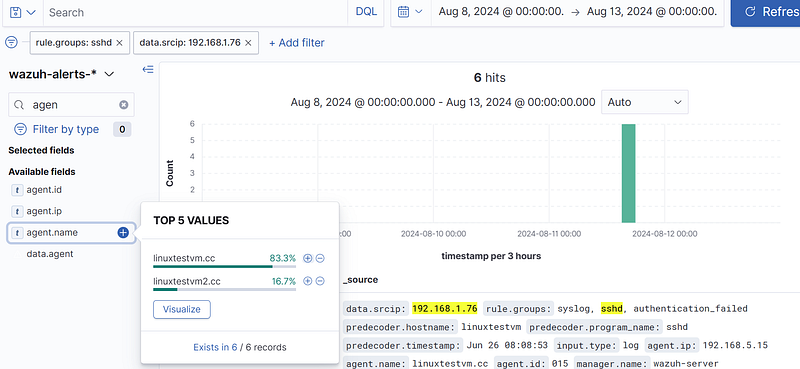Click highlighted 192.168.1.76 value in document

pyautogui.click(x=445, y=308)
